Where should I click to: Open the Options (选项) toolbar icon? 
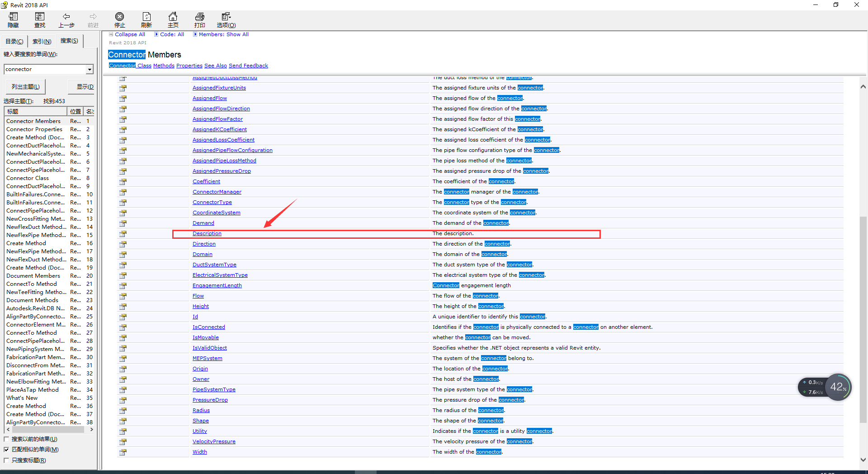(x=226, y=20)
